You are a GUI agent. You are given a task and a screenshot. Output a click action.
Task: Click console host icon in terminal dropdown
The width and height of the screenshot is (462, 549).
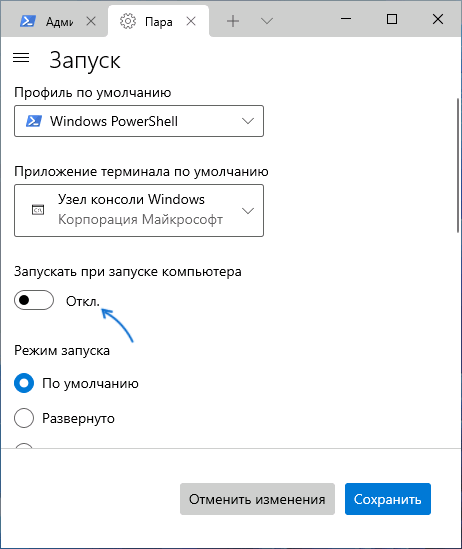[38, 210]
